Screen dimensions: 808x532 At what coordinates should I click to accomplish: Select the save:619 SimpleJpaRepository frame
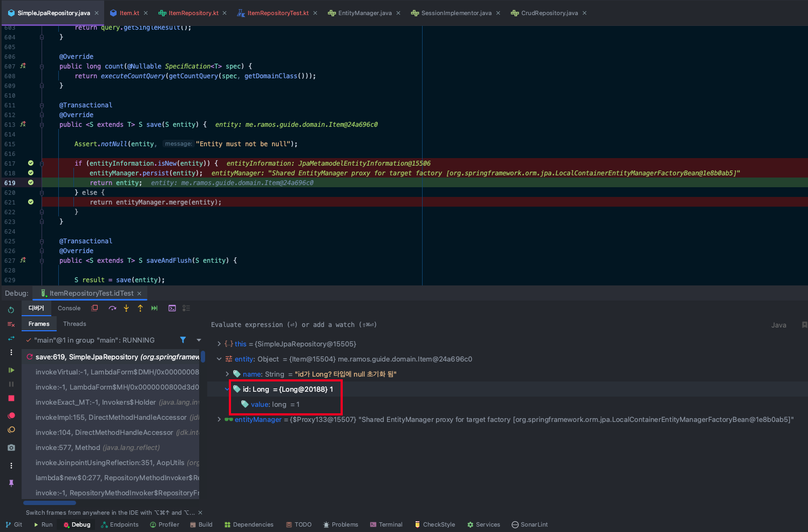click(111, 357)
